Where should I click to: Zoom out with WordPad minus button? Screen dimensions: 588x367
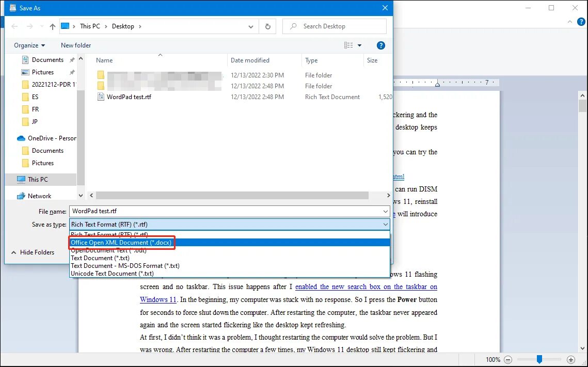(x=508, y=359)
